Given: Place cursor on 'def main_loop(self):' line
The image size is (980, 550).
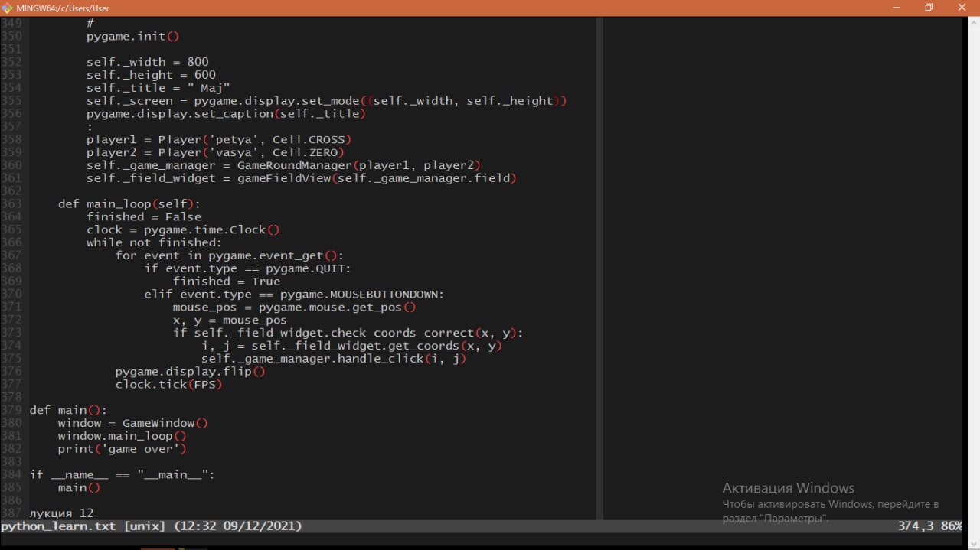Looking at the screenshot, I should (x=129, y=204).
